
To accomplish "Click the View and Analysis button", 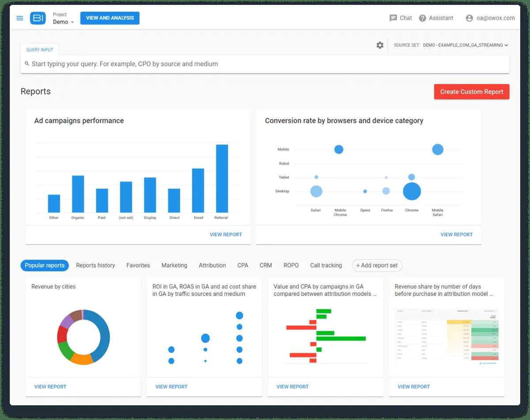I will click(110, 18).
